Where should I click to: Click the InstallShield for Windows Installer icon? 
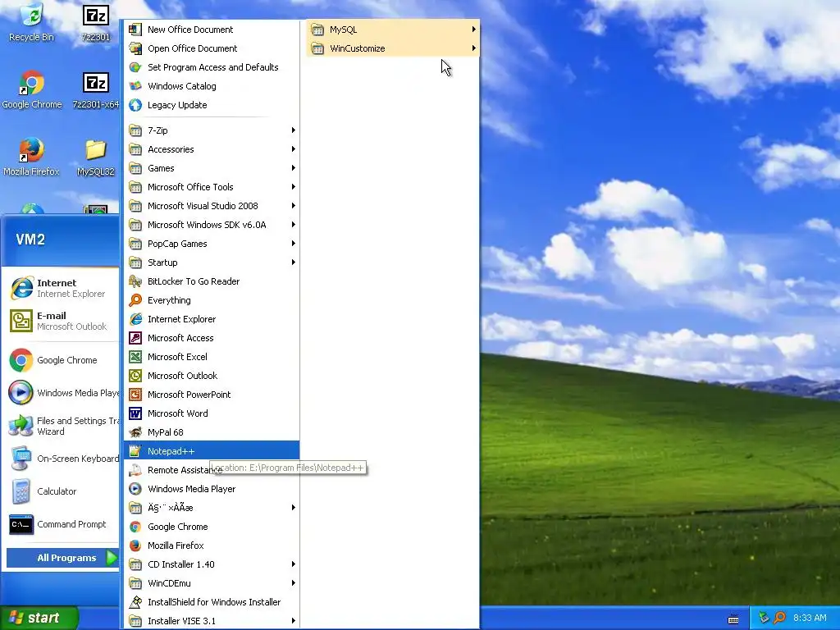(x=135, y=602)
